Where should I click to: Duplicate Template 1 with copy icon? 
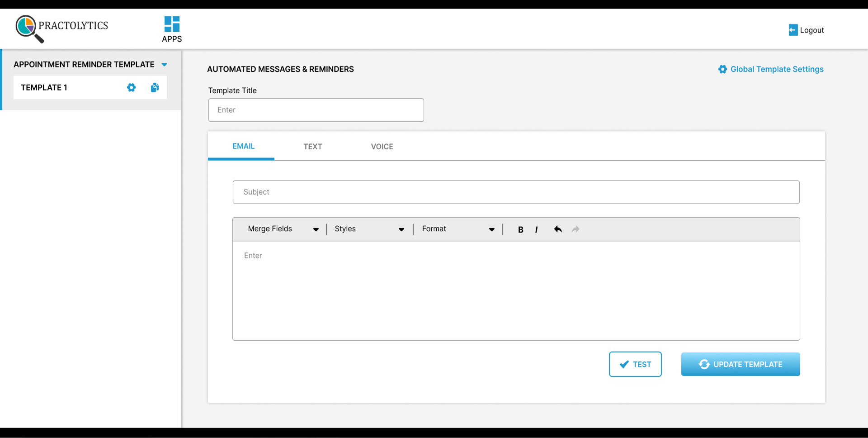155,88
